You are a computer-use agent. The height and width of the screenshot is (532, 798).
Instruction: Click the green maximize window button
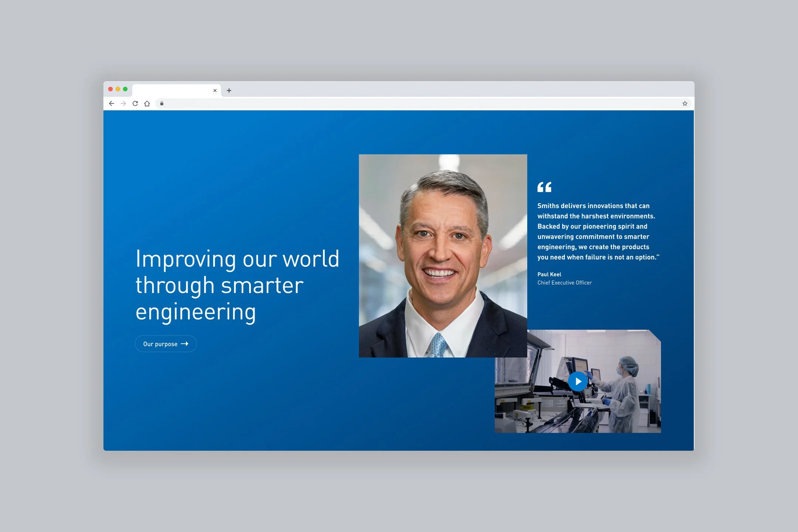[125, 89]
